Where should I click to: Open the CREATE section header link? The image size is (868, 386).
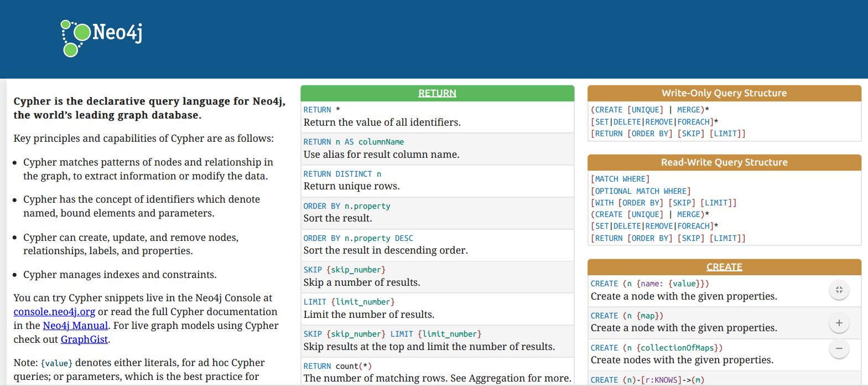click(724, 267)
